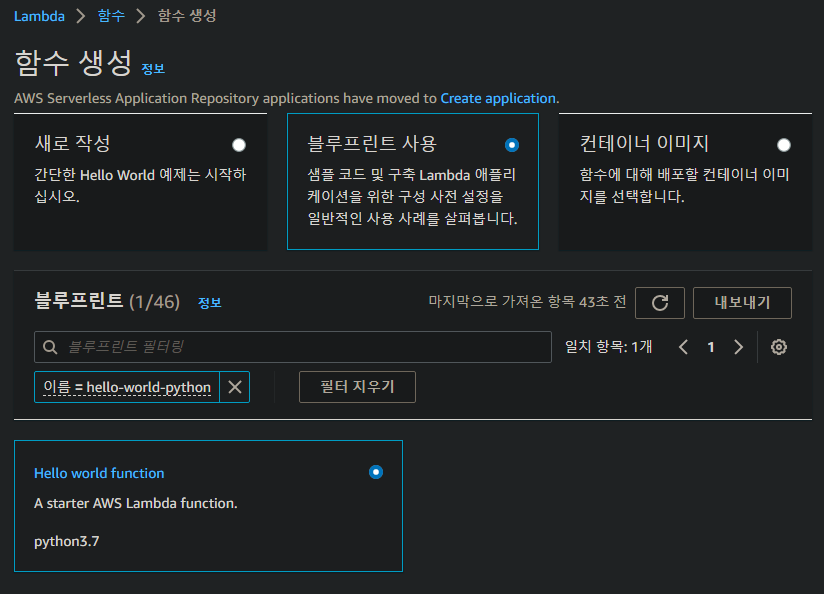This screenshot has width=824, height=594.
Task: Click the 내보내기 button
Action: pos(742,303)
